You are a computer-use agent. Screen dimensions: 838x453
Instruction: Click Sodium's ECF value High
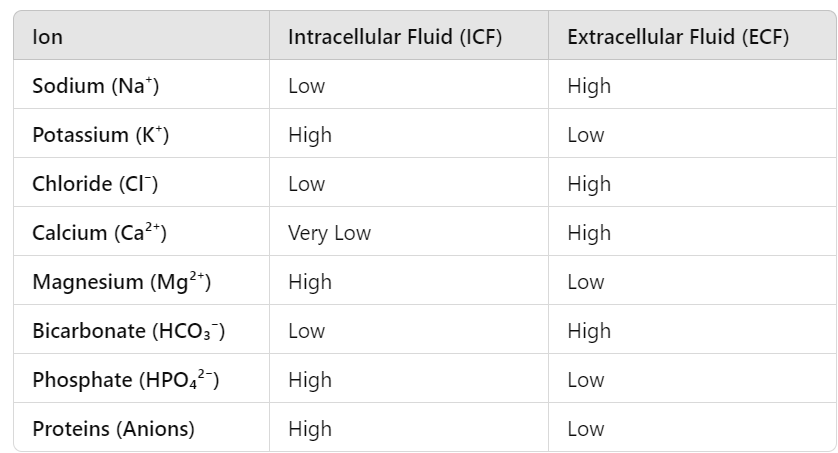tap(588, 86)
